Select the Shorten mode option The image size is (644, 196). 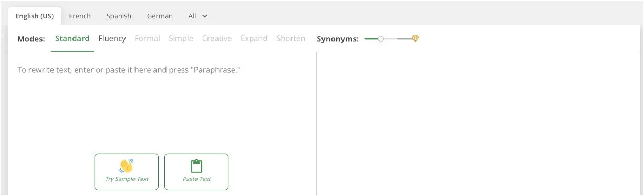pos(290,38)
